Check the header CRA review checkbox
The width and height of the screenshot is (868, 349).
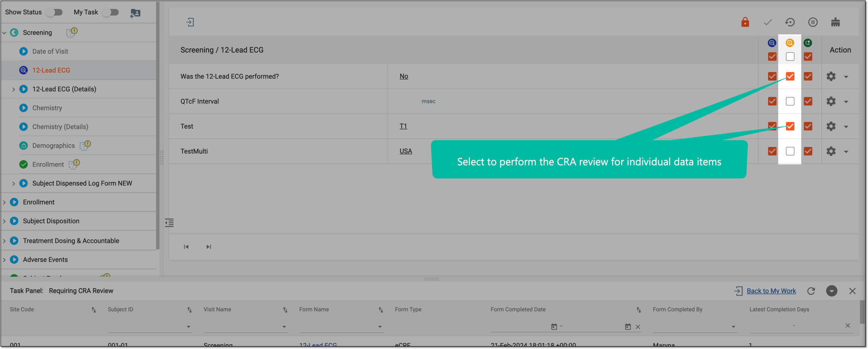(790, 56)
